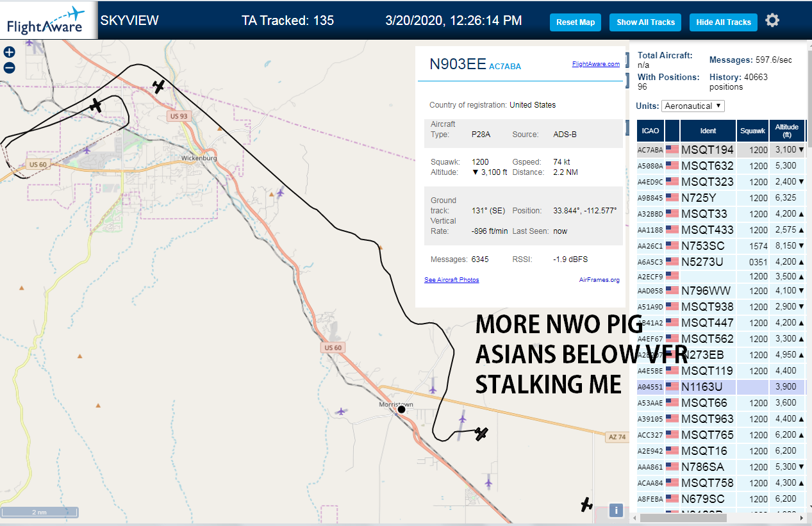The image size is (812, 526).
Task: Open AirFrames.org link
Action: [x=599, y=279]
